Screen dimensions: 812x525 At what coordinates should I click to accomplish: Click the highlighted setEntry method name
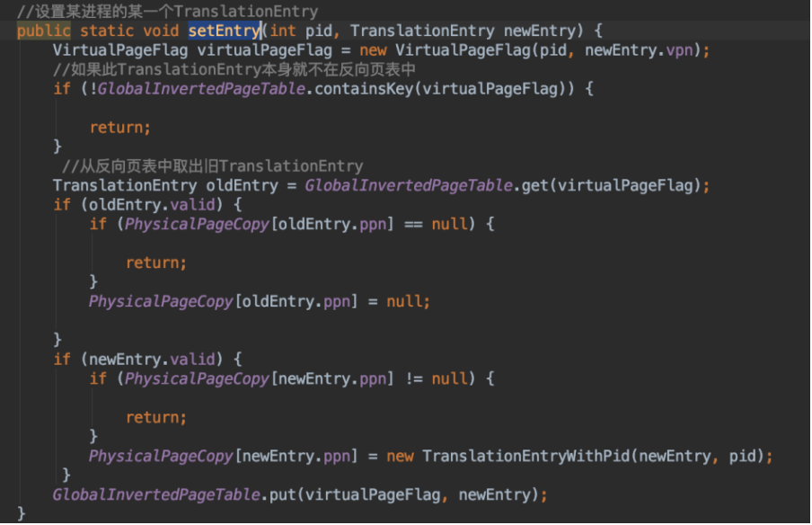point(224,31)
